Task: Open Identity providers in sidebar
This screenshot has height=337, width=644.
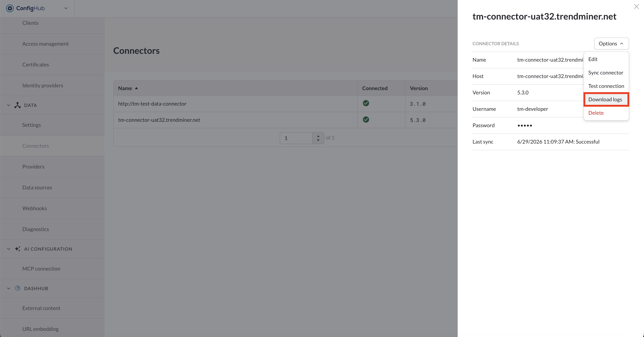Action: (52, 85)
